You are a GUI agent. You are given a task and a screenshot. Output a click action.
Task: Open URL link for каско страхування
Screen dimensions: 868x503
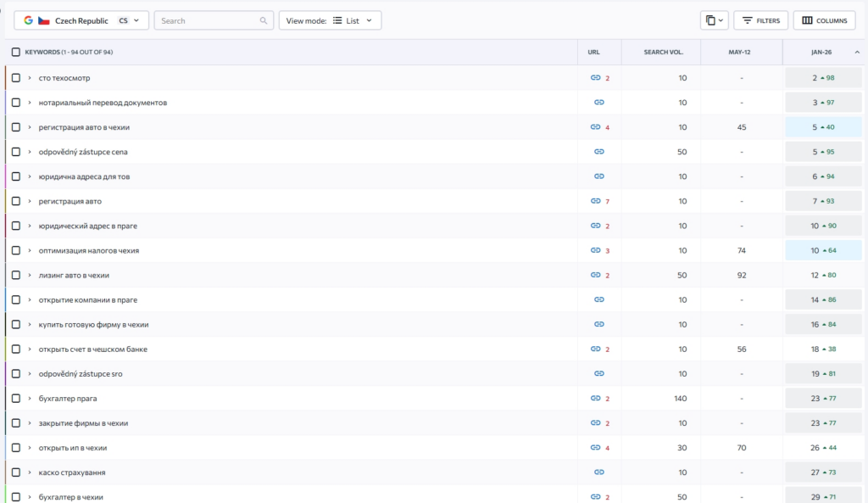coord(599,472)
